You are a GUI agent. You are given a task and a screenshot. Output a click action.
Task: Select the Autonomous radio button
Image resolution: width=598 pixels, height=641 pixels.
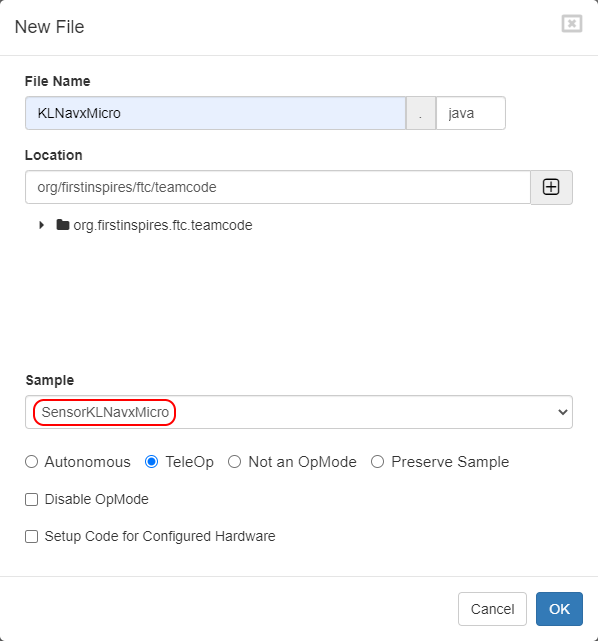[31, 462]
